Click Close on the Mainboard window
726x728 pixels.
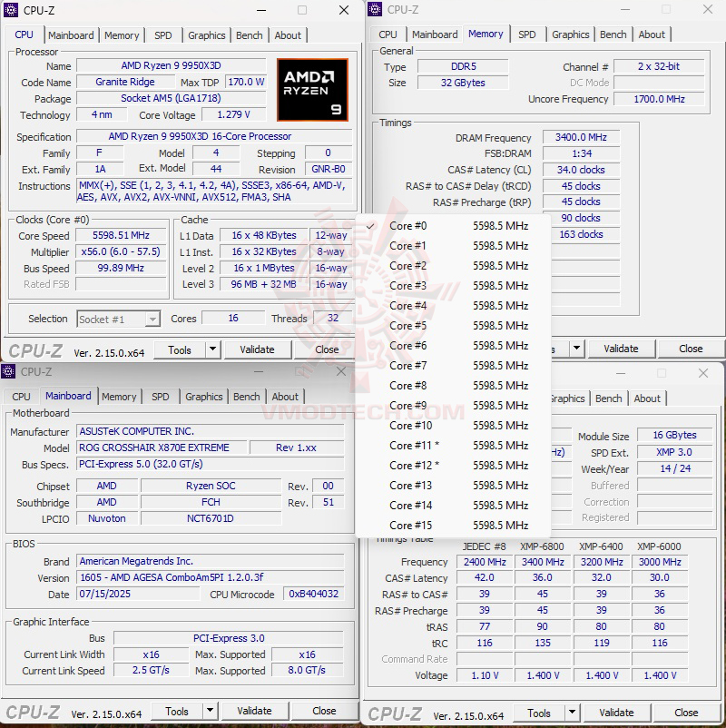click(324, 711)
